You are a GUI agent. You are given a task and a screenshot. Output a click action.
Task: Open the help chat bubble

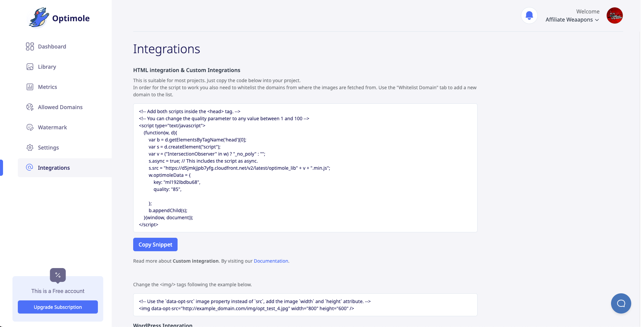click(x=620, y=303)
